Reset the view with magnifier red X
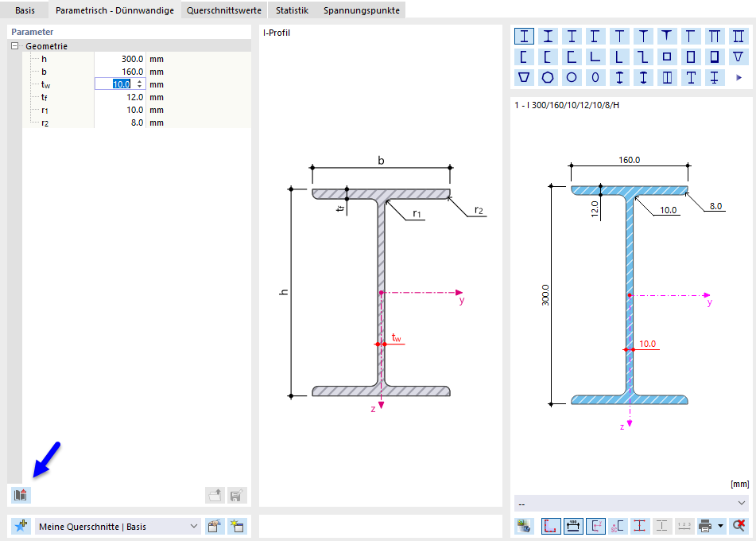 point(739,526)
